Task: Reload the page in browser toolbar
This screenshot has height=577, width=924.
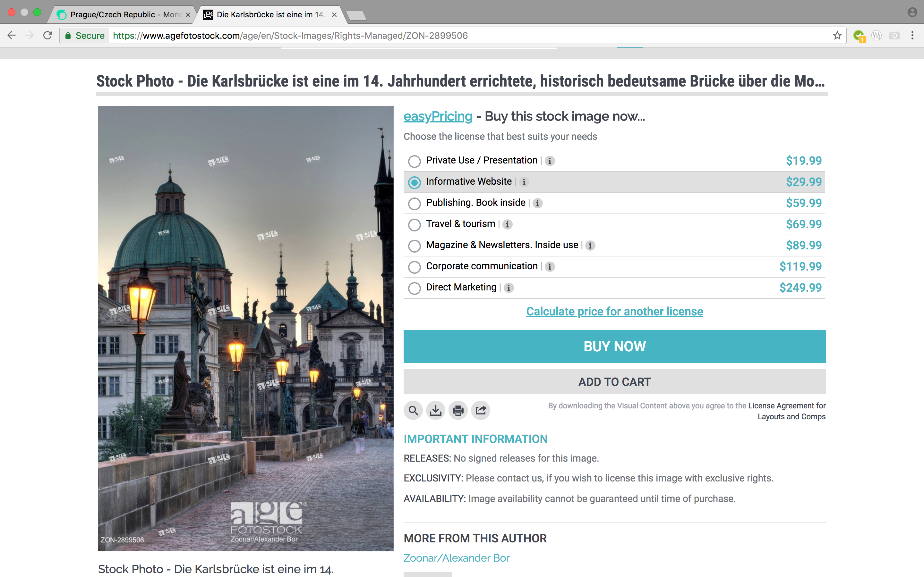Action: coord(48,36)
